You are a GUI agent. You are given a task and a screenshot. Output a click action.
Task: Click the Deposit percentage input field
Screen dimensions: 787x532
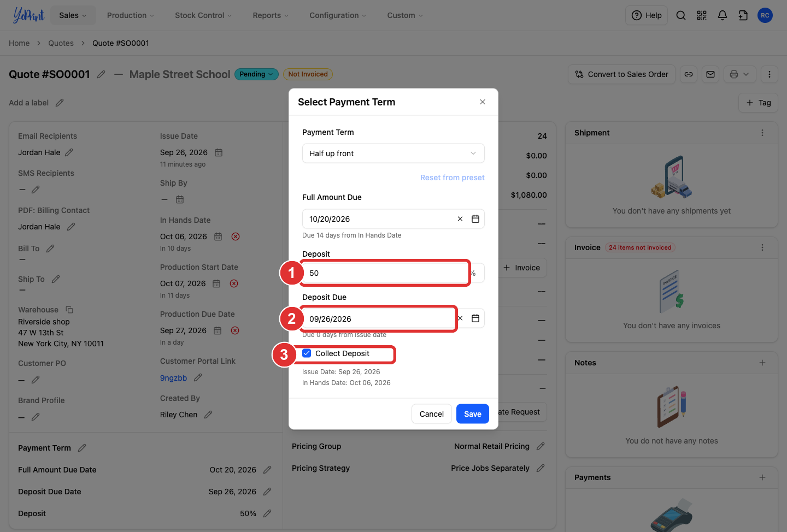pos(385,273)
